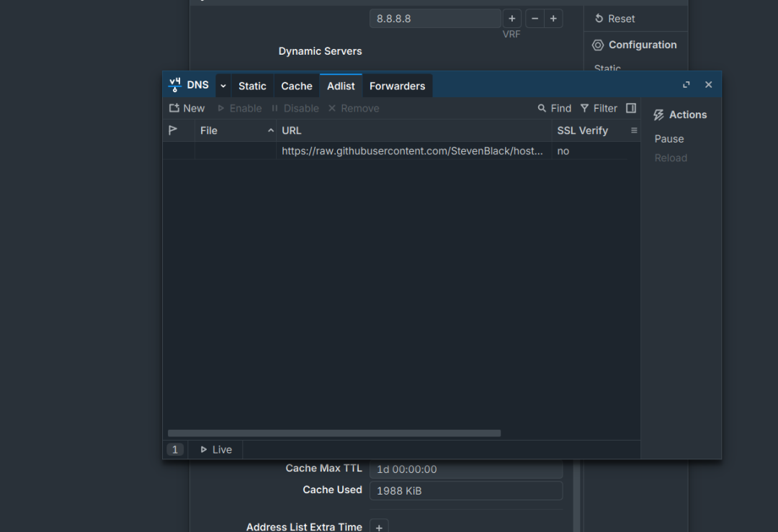Remove the 8.8.8.8 server with minus button
Image resolution: width=778 pixels, height=532 pixels.
tap(535, 19)
